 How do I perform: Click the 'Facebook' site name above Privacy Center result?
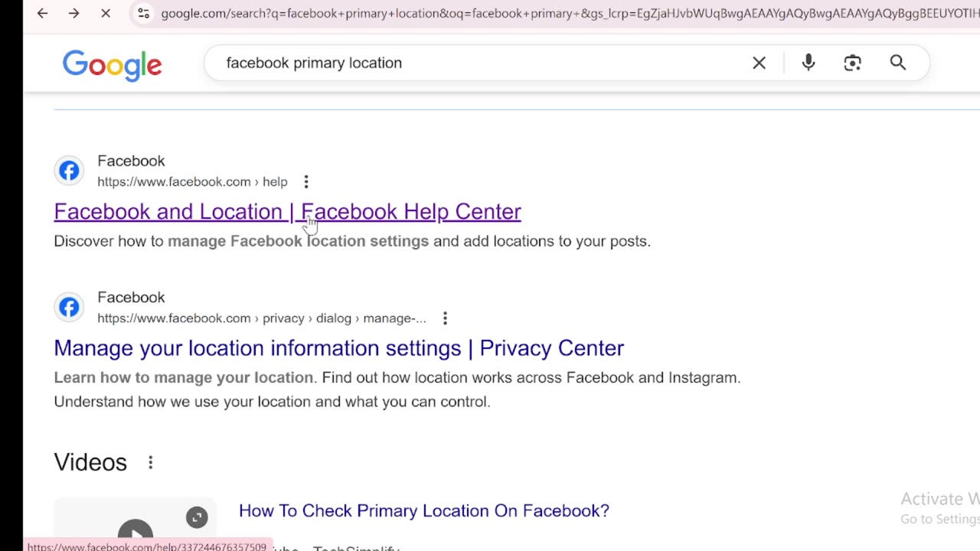[x=131, y=297]
